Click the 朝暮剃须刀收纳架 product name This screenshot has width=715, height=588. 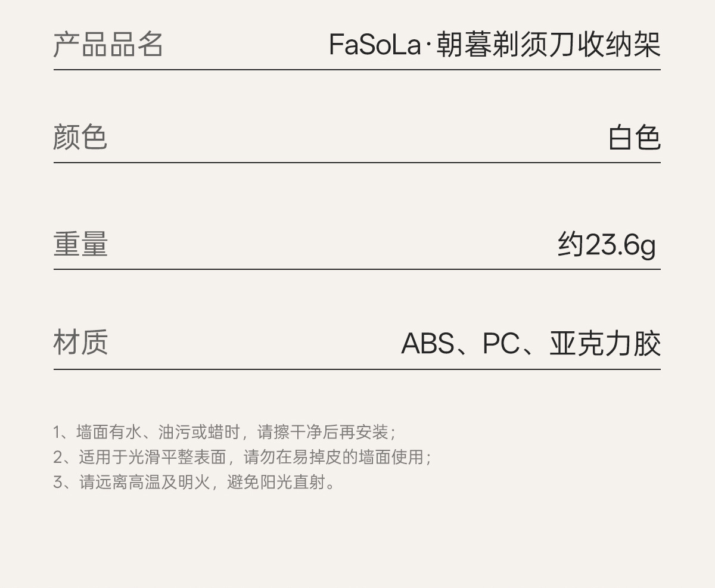(548, 45)
